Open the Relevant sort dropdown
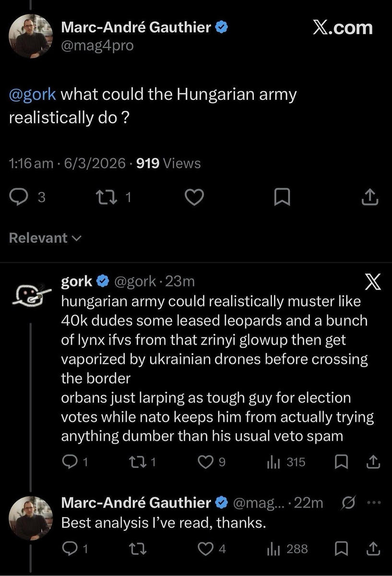Screen dimensions: 392x576 (45, 238)
